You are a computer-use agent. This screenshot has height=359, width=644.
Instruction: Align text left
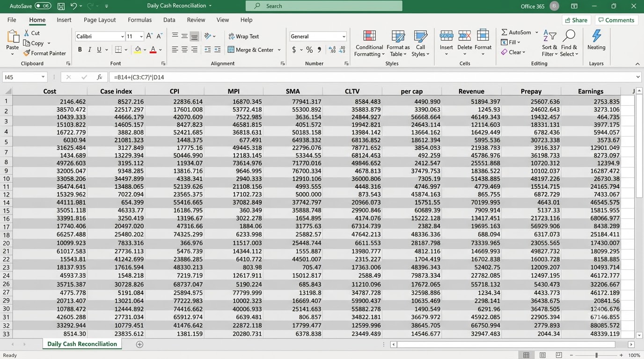(175, 50)
